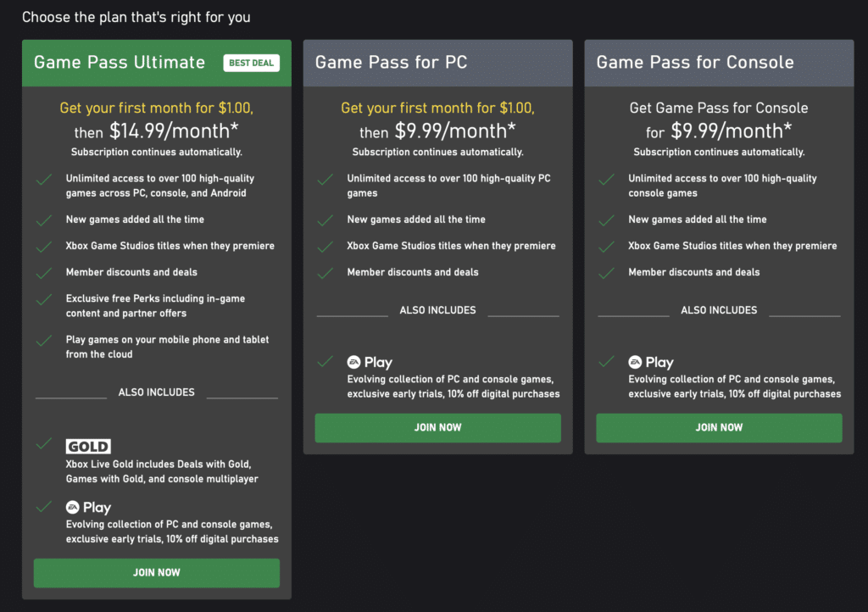This screenshot has width=868, height=612.
Task: Click the EA Play logo in Game Pass for Console
Action: pyautogui.click(x=651, y=362)
